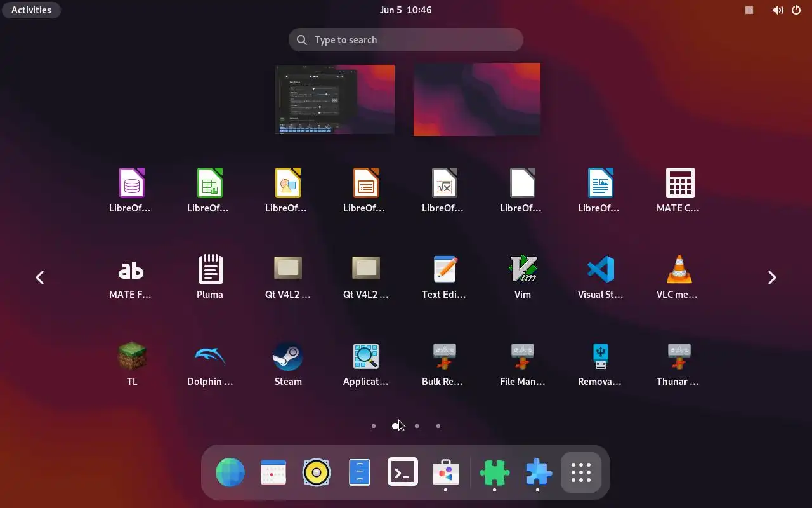Launch Bulk Rename utility
This screenshot has height=508, width=812.
pos(444,356)
